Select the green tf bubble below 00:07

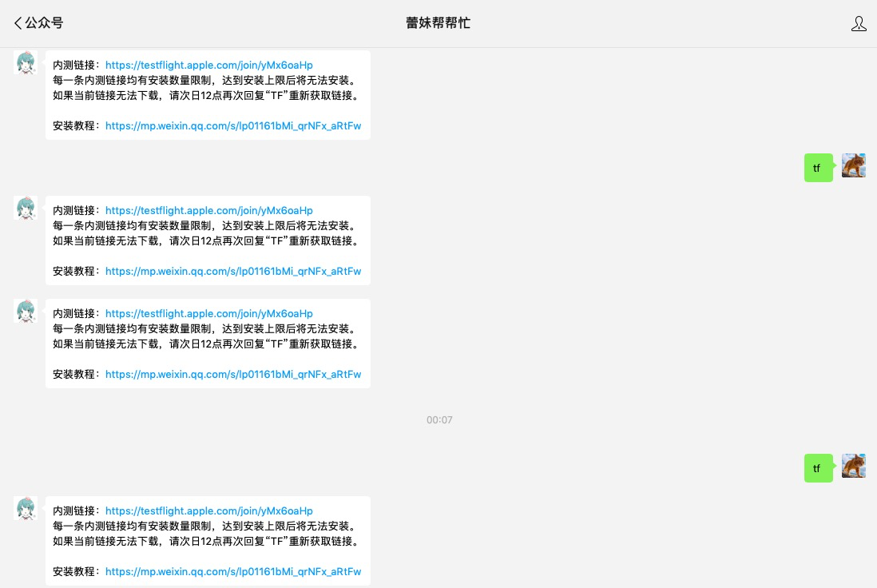(817, 468)
